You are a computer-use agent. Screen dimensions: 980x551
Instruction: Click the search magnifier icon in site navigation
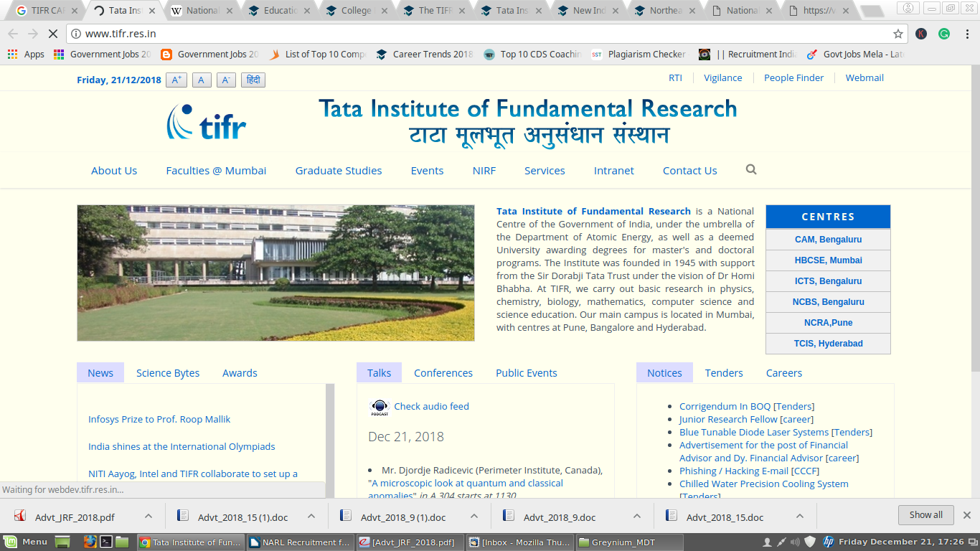point(751,169)
